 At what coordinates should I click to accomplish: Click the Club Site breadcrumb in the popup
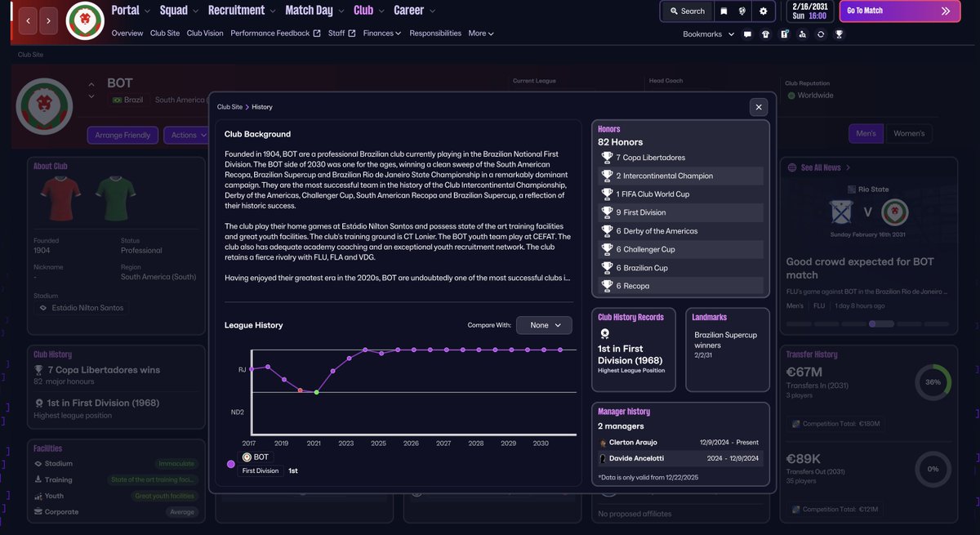[x=229, y=107]
